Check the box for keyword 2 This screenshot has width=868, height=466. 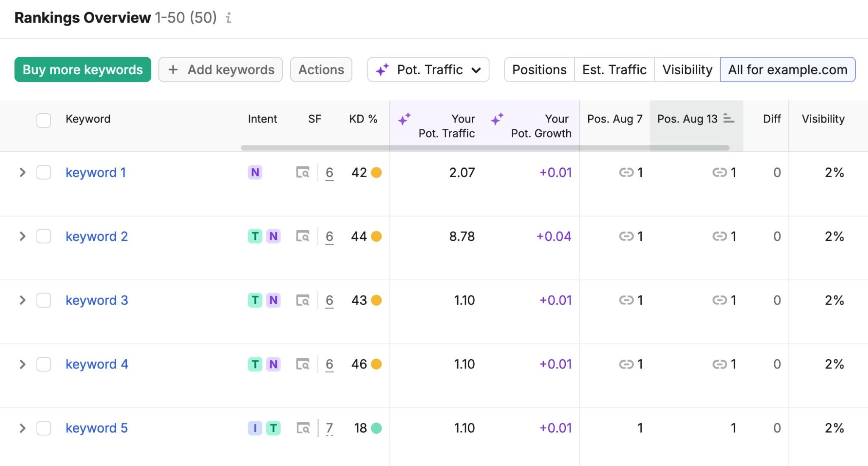pyautogui.click(x=44, y=236)
